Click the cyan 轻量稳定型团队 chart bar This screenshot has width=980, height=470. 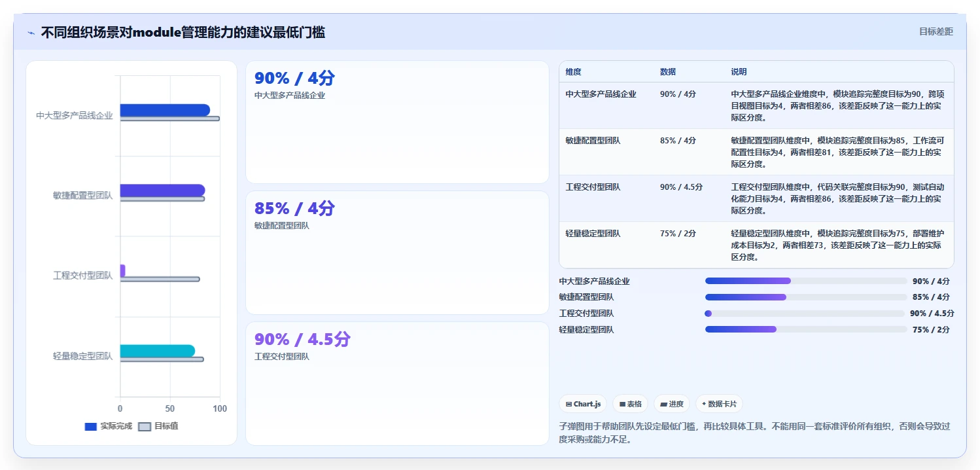tap(157, 351)
